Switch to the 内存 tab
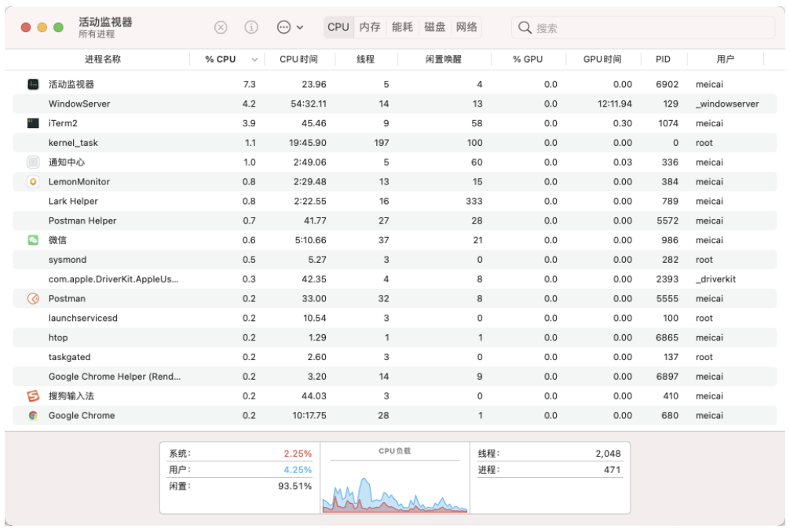 370,27
